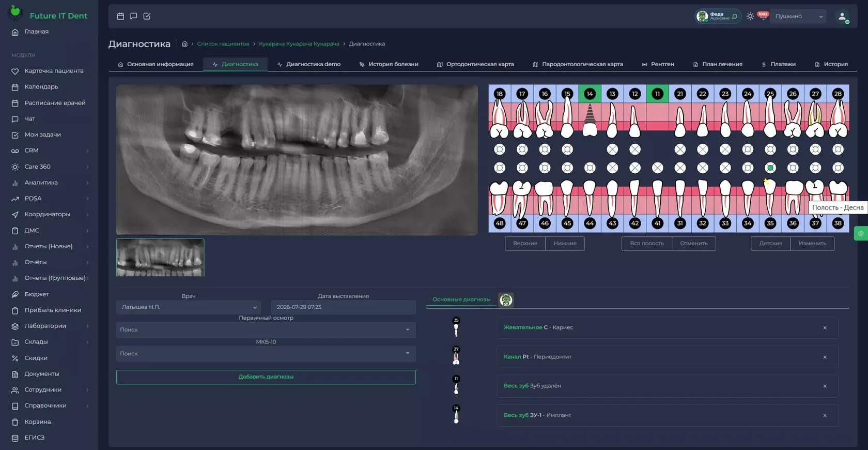Click the Вся полость button

[x=647, y=244]
